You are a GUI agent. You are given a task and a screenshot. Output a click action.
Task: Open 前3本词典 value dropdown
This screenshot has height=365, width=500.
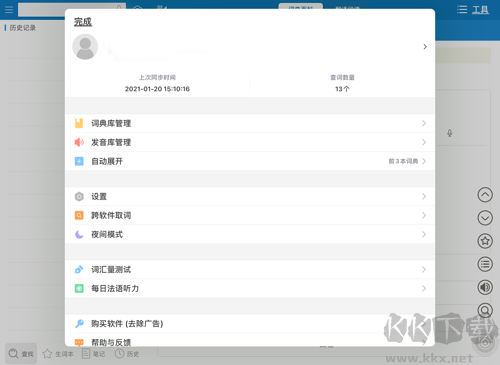(x=407, y=161)
